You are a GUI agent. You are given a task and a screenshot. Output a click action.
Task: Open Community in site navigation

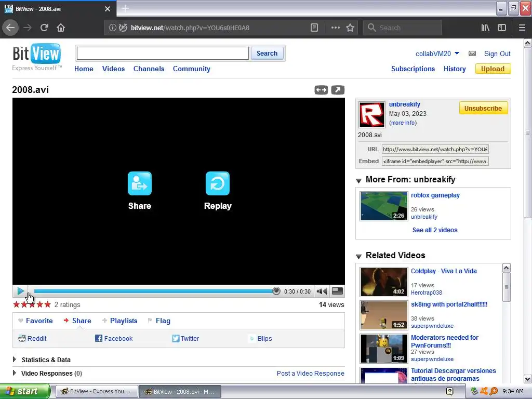tap(191, 69)
